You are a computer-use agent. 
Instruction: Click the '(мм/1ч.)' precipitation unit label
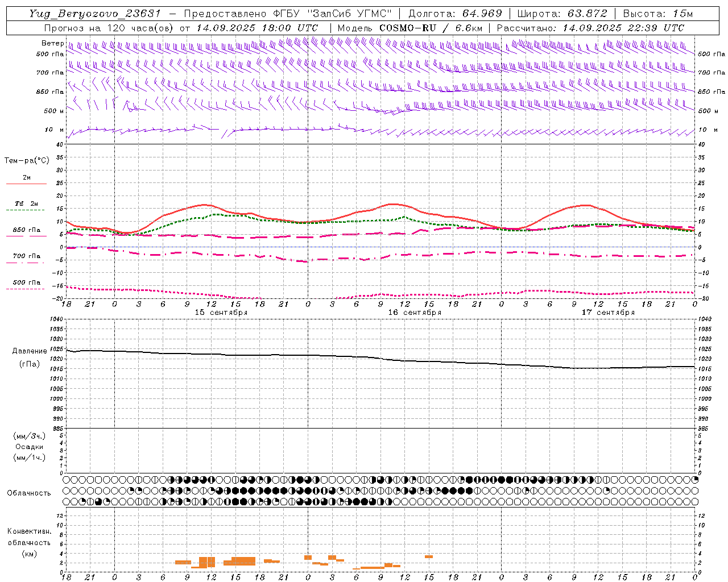click(29, 458)
